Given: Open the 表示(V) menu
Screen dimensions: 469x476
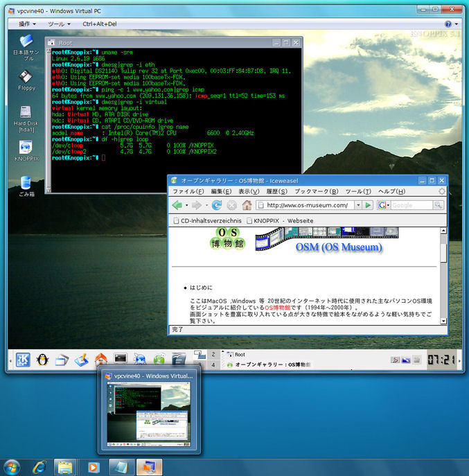Looking at the screenshot, I should pos(249,191).
